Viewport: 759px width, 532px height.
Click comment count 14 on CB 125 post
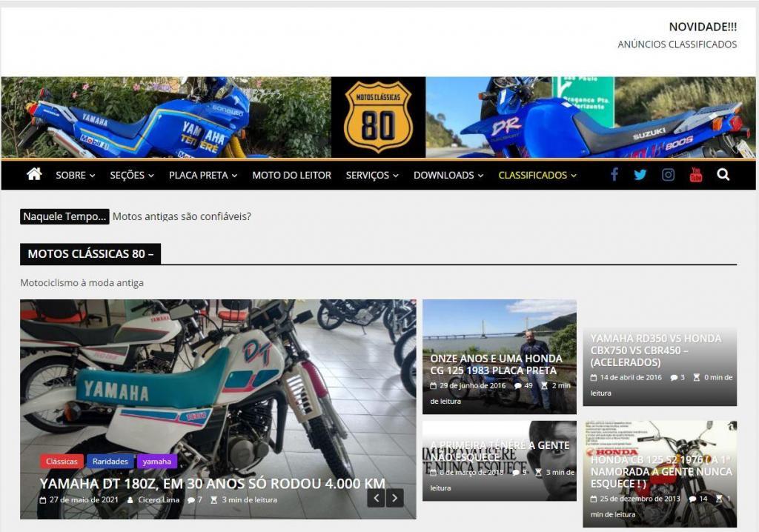pyautogui.click(x=698, y=499)
